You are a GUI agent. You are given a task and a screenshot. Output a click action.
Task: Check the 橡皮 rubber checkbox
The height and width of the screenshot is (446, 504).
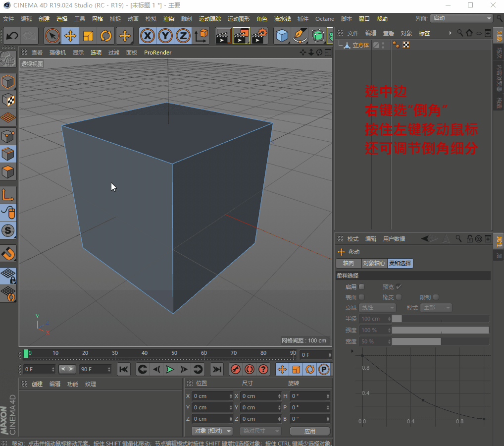tap(399, 297)
